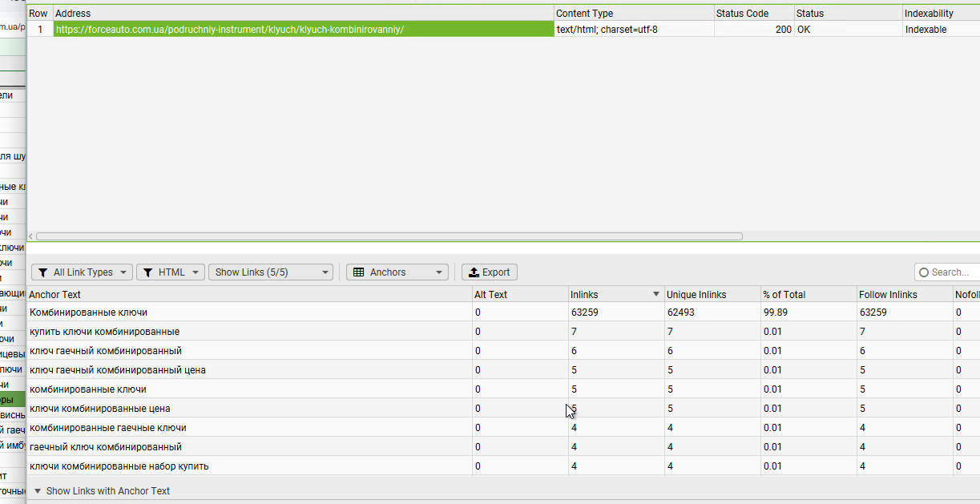
Task: Click the Status column header
Action: (848, 14)
